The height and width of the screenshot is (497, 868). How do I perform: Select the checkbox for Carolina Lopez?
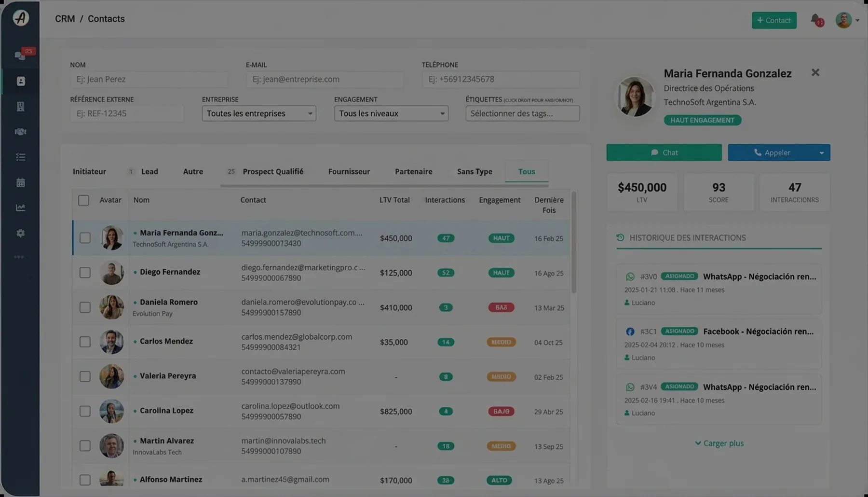click(85, 411)
